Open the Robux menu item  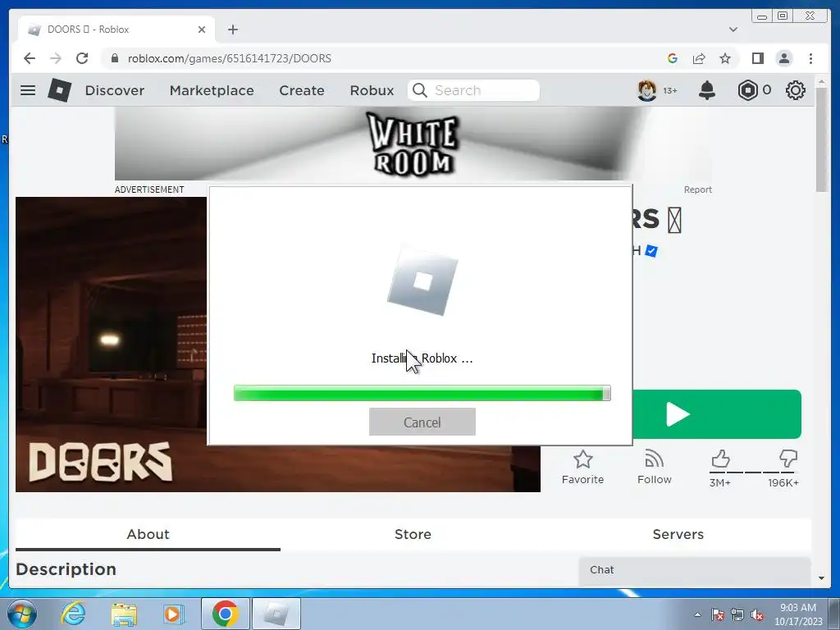(x=372, y=90)
